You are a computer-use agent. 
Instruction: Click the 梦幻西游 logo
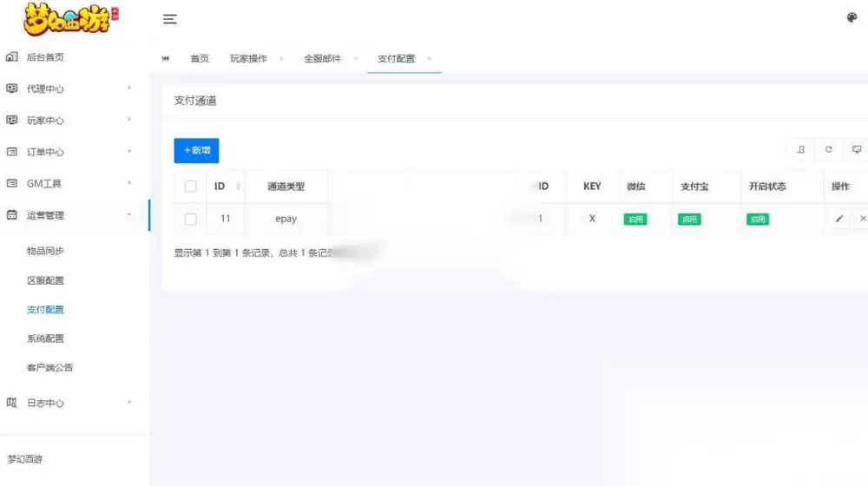tap(71, 20)
